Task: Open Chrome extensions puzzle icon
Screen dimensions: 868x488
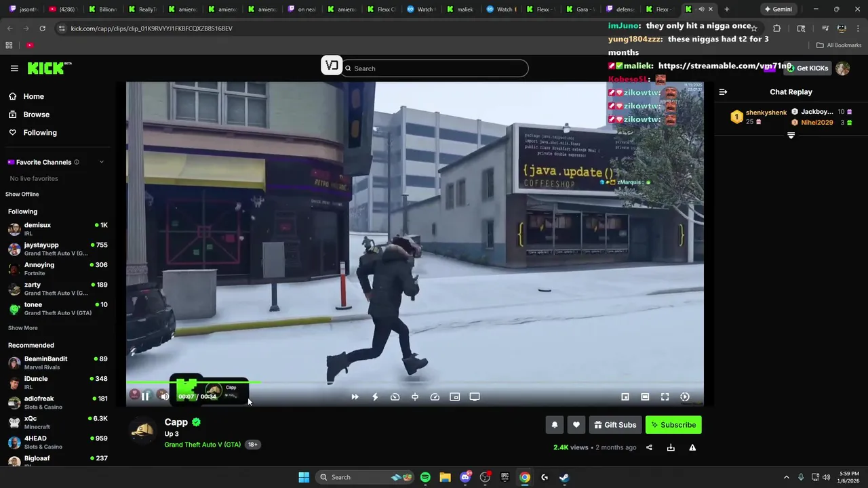Action: [x=777, y=28]
